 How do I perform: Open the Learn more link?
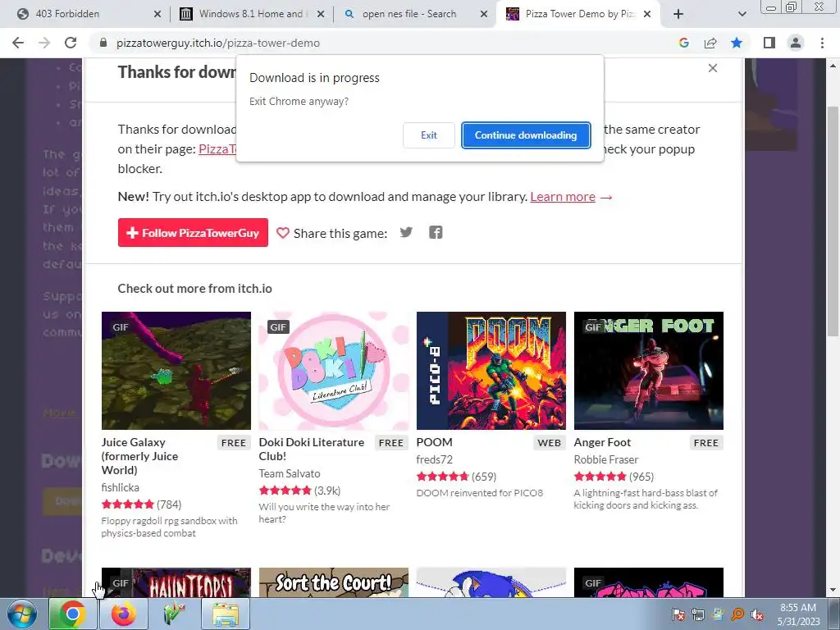click(x=563, y=197)
